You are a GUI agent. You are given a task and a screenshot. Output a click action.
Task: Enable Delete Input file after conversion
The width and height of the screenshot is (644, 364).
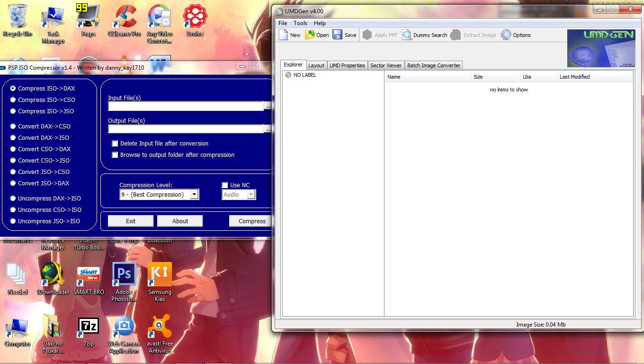[115, 144]
